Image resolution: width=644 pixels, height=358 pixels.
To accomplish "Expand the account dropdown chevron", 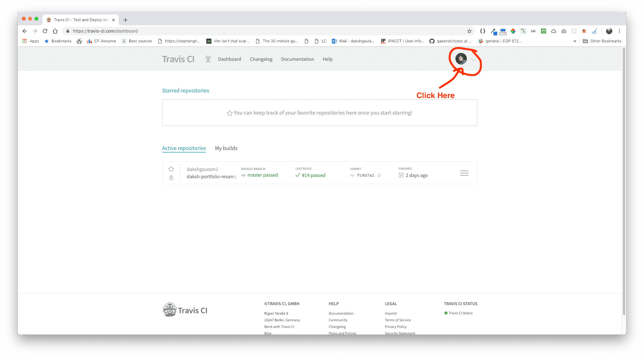I will click(x=473, y=60).
